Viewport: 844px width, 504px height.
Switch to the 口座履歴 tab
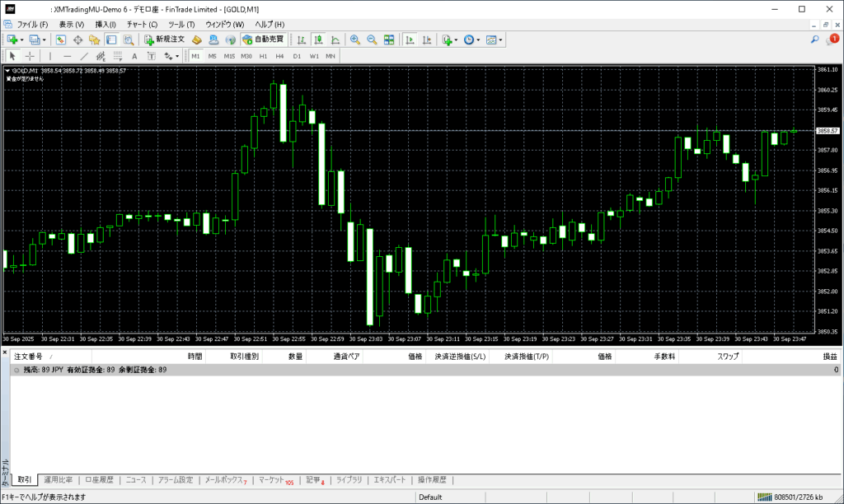[x=100, y=480]
